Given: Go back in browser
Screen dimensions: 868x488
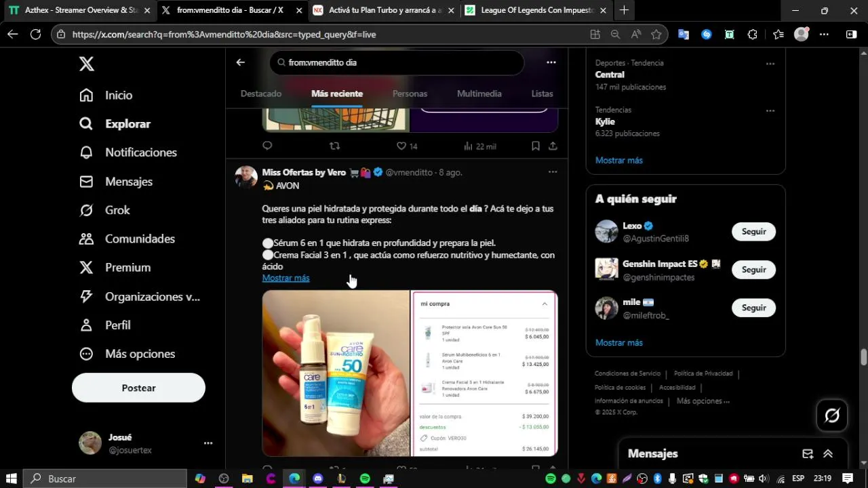Looking at the screenshot, I should coord(12,34).
